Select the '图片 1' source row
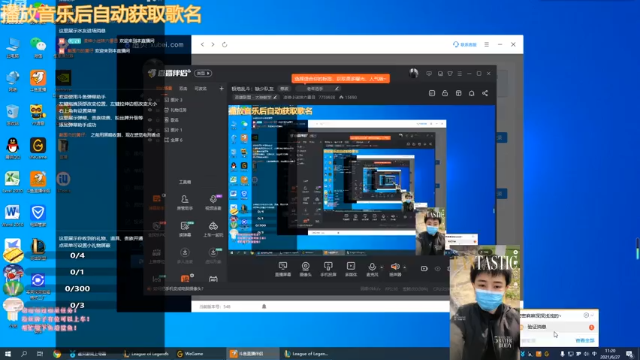 [x=186, y=130]
